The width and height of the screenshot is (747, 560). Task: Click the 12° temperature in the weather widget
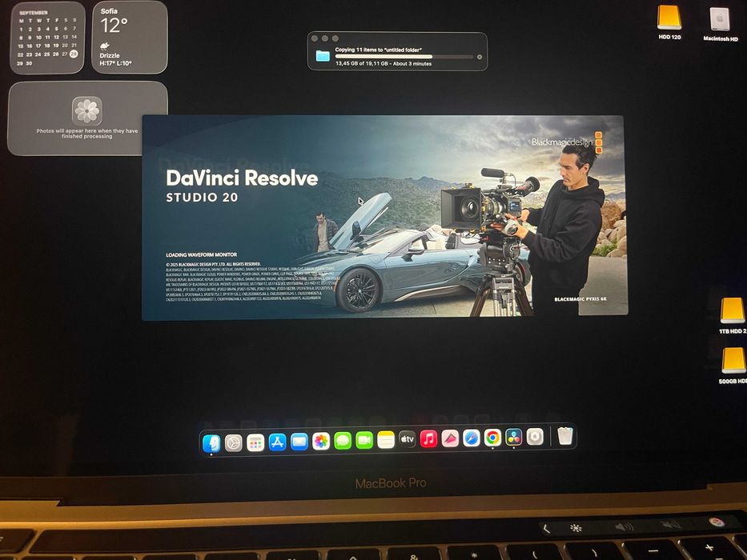coord(114,26)
